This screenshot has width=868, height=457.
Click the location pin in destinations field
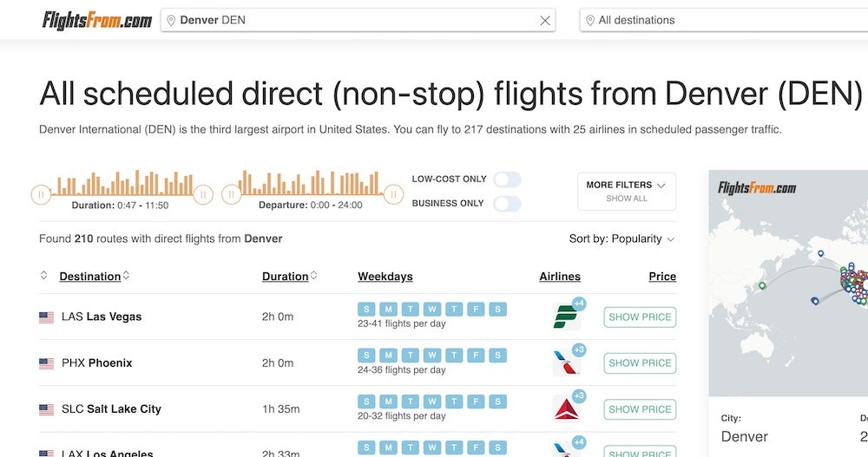click(589, 21)
